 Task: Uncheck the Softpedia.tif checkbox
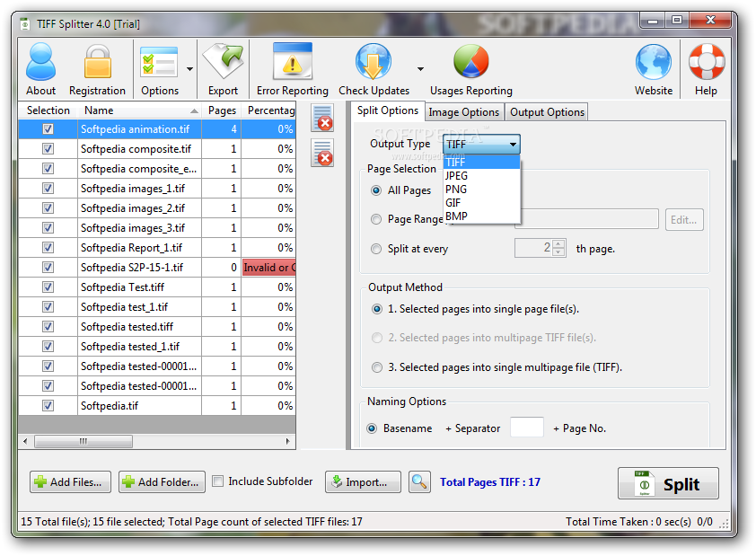(x=48, y=405)
